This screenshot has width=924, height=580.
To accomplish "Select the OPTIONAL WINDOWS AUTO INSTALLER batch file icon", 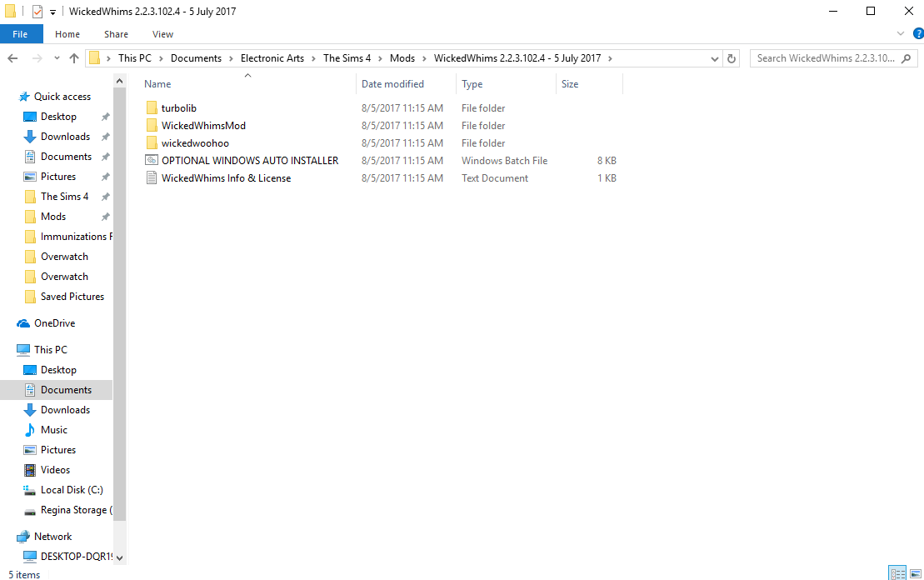I will pos(152,160).
